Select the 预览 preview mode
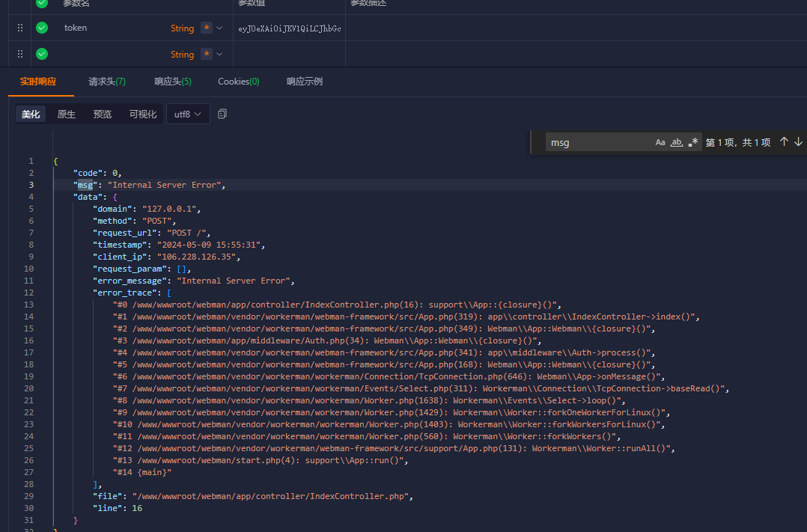The image size is (807, 532). [103, 114]
